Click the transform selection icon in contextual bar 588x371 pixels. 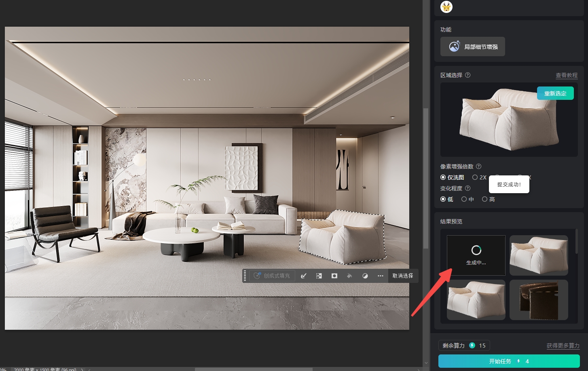tap(319, 276)
